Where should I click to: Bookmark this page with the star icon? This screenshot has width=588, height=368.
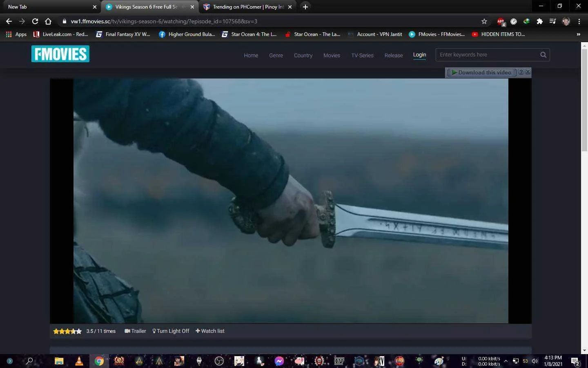pyautogui.click(x=484, y=21)
